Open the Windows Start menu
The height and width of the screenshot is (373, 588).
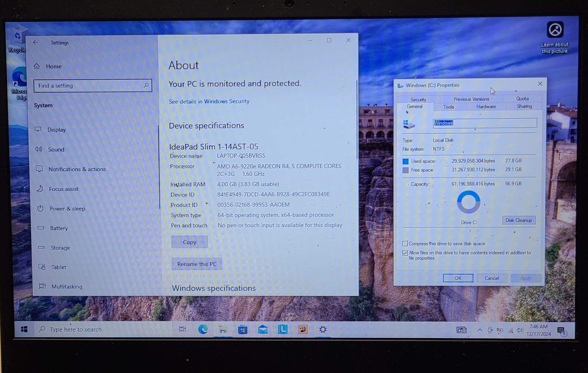tap(24, 329)
